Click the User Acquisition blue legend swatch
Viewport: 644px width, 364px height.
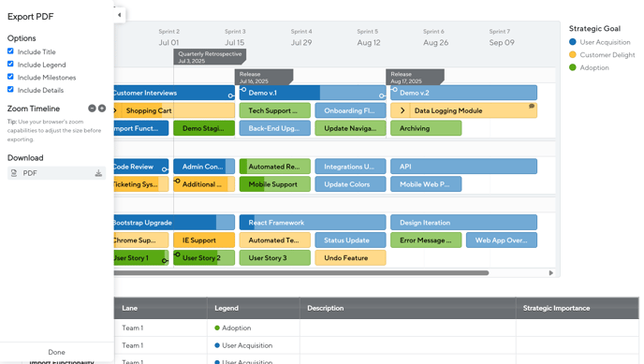573,42
